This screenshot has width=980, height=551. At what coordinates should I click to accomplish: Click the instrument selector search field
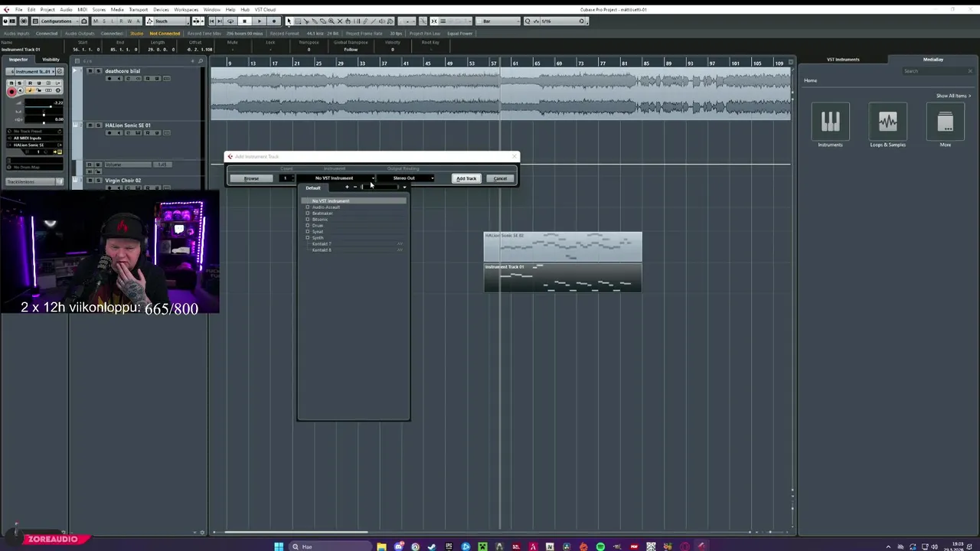(x=381, y=187)
